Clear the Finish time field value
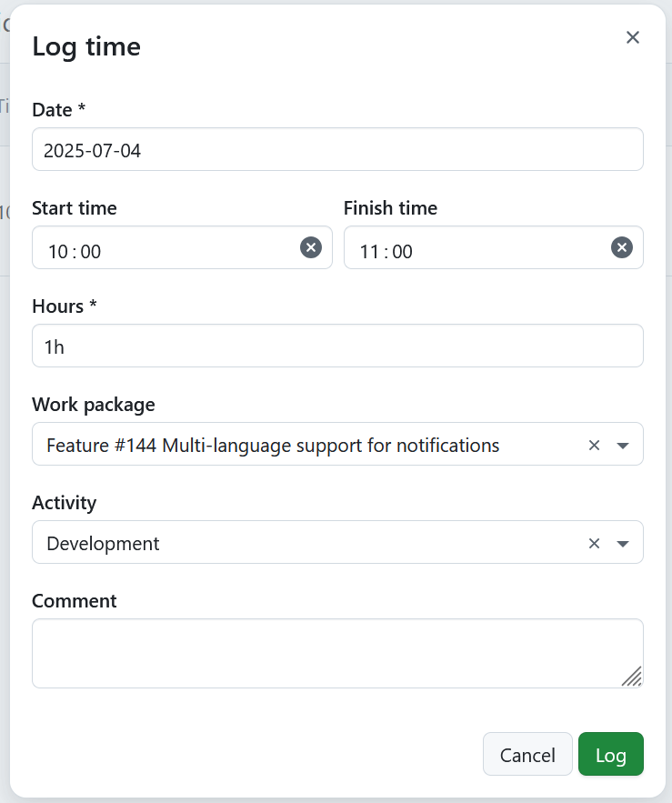The image size is (672, 803). pos(622,247)
